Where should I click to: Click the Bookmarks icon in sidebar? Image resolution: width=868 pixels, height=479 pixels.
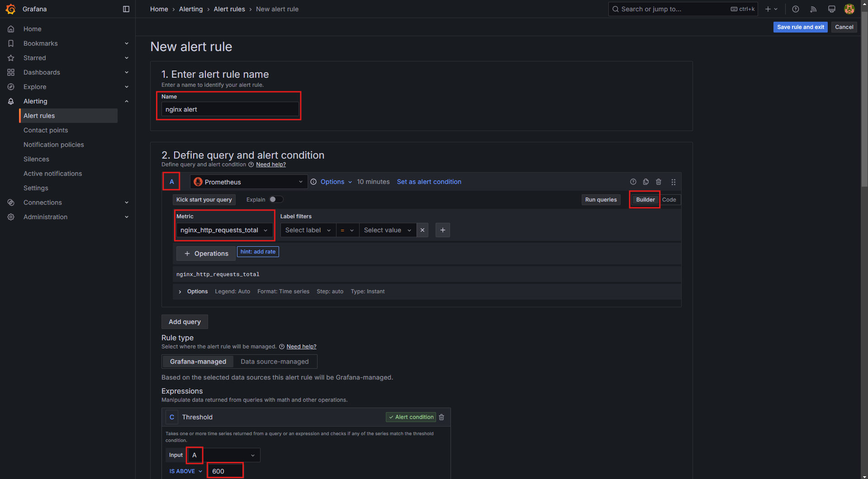coord(11,43)
